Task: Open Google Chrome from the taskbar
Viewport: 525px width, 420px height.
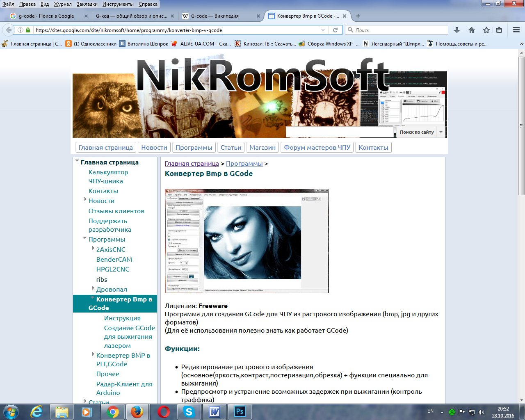Action: [113, 412]
